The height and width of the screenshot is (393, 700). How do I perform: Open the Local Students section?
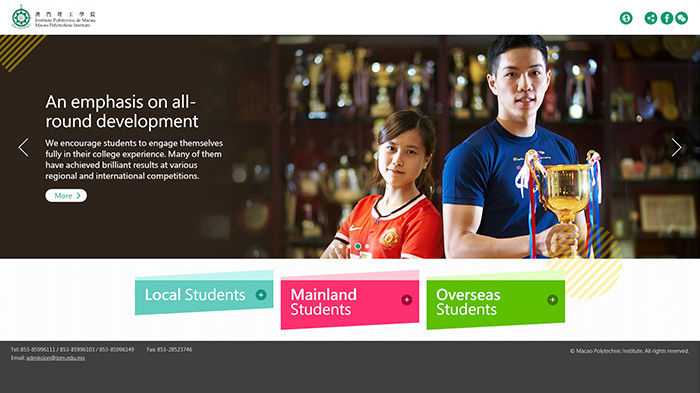click(x=204, y=293)
